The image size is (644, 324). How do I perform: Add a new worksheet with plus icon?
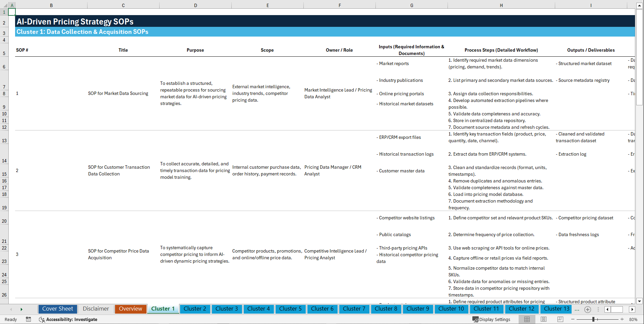click(x=587, y=309)
